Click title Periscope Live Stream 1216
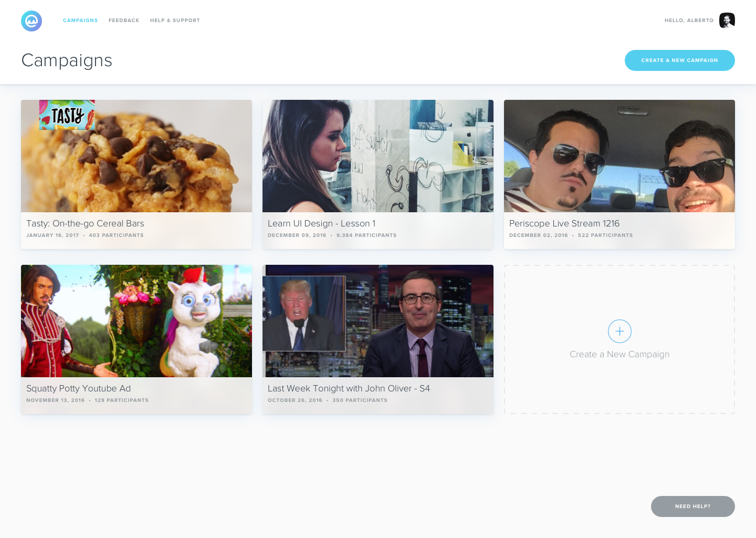Screen dimensions: 756x538 click(x=564, y=224)
